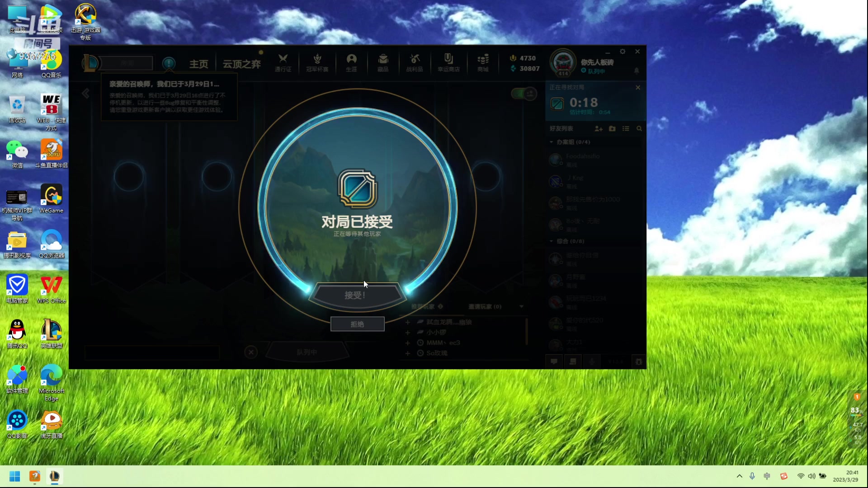Screen dimensions: 868x488
Task: Invite MMM、ec3 with plus sign
Action: [x=408, y=343]
